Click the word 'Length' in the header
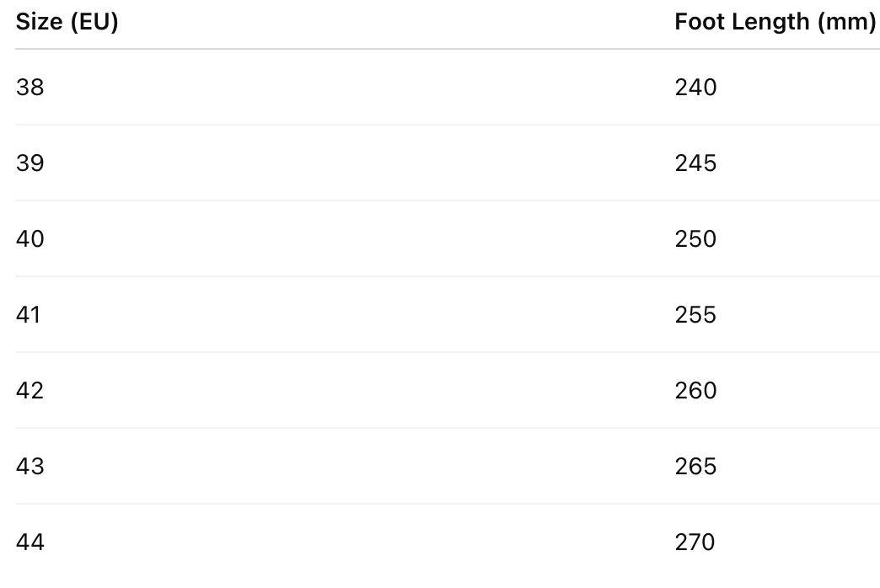 (x=770, y=23)
